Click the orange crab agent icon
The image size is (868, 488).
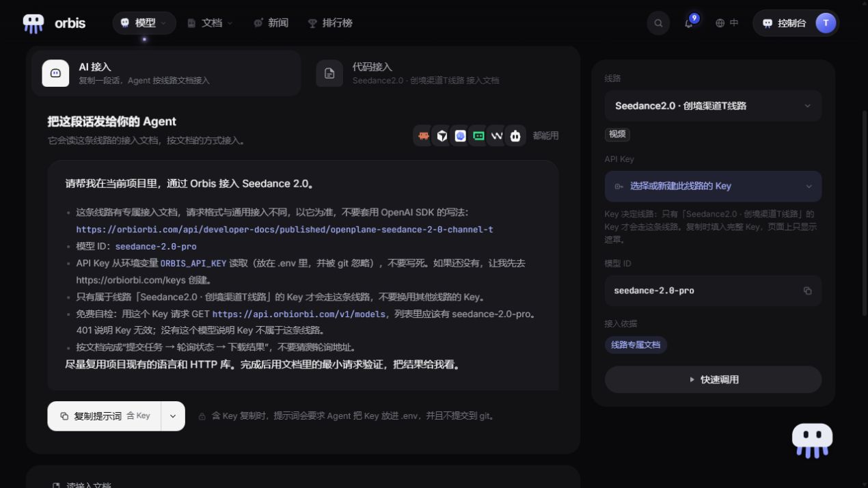coord(424,136)
